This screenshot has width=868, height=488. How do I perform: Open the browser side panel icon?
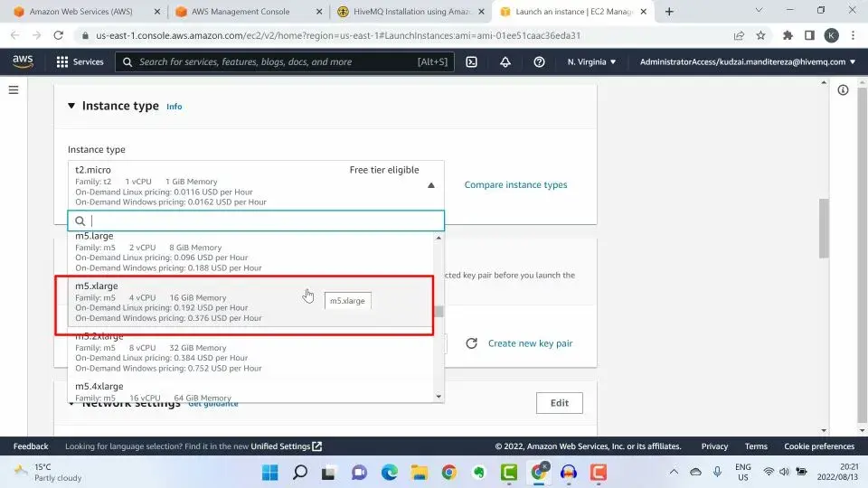pos(809,35)
